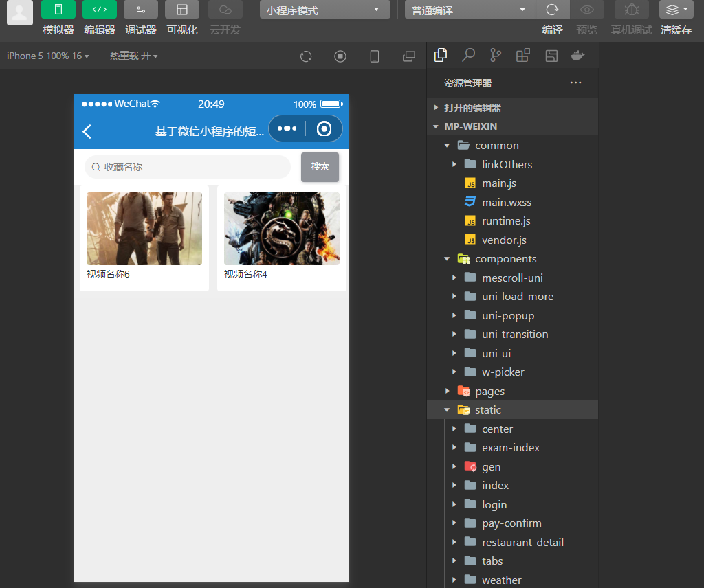Open the normal compile mode dropdown
Viewport: 704px width, 588px height.
pyautogui.click(x=470, y=10)
